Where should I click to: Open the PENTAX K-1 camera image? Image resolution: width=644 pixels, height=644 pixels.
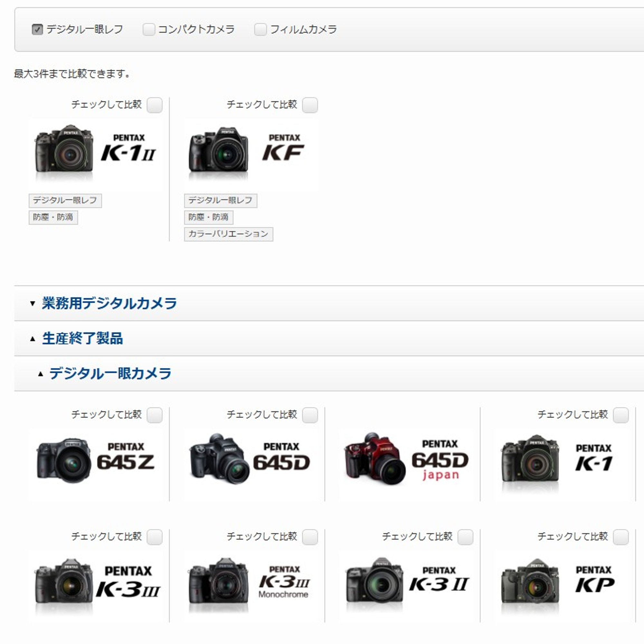pos(530,458)
